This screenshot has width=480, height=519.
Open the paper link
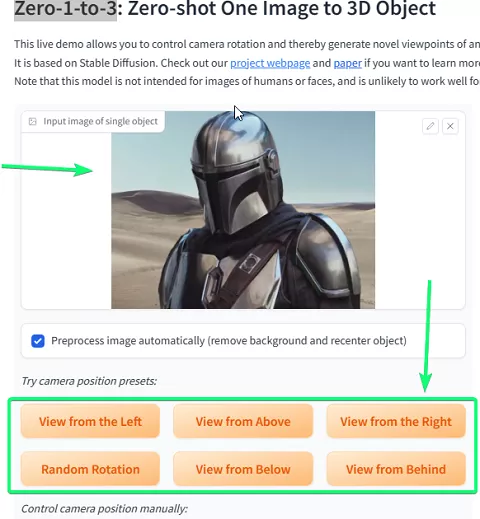click(x=348, y=63)
